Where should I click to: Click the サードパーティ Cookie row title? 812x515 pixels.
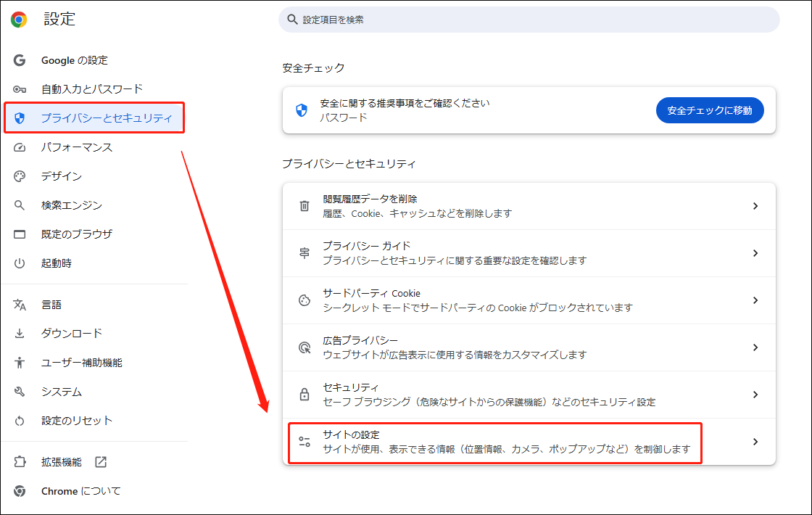point(371,293)
